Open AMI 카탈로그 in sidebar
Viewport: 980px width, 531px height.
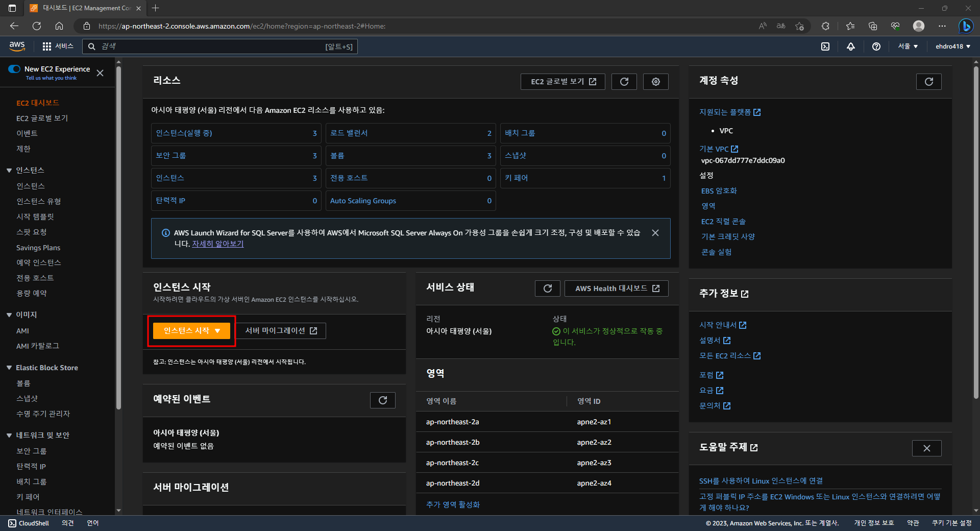click(38, 346)
